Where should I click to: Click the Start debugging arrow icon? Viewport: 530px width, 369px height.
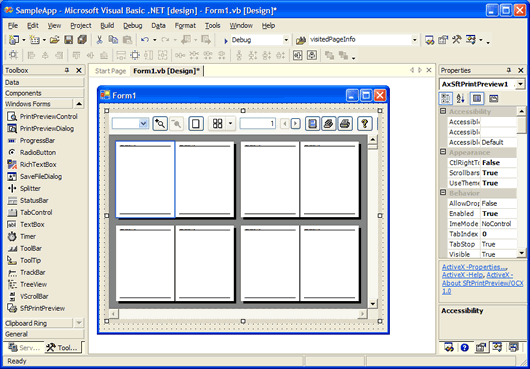[x=226, y=41]
